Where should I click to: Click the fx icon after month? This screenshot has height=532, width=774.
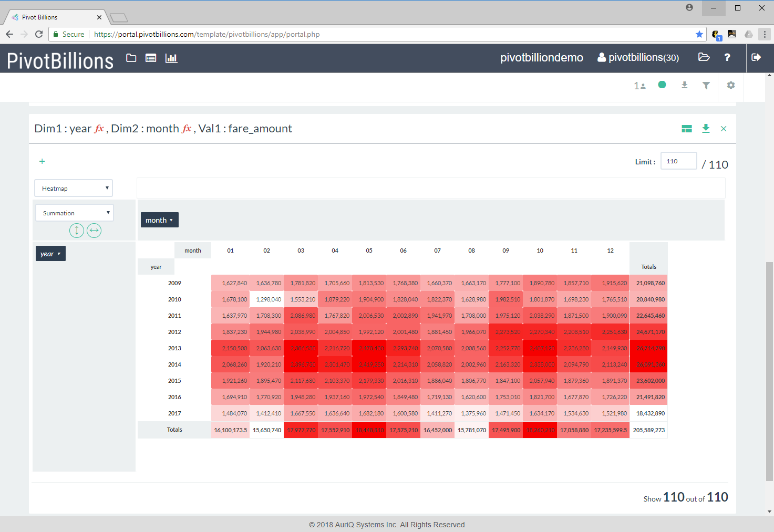coord(187,129)
